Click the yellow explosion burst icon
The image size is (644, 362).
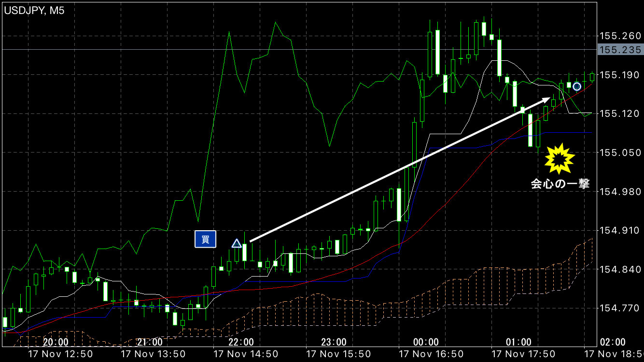[x=559, y=158]
